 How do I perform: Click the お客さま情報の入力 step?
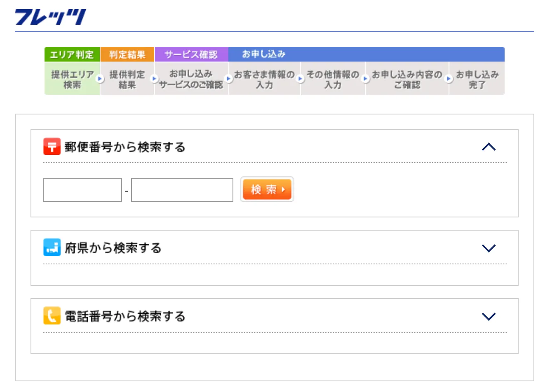(264, 79)
